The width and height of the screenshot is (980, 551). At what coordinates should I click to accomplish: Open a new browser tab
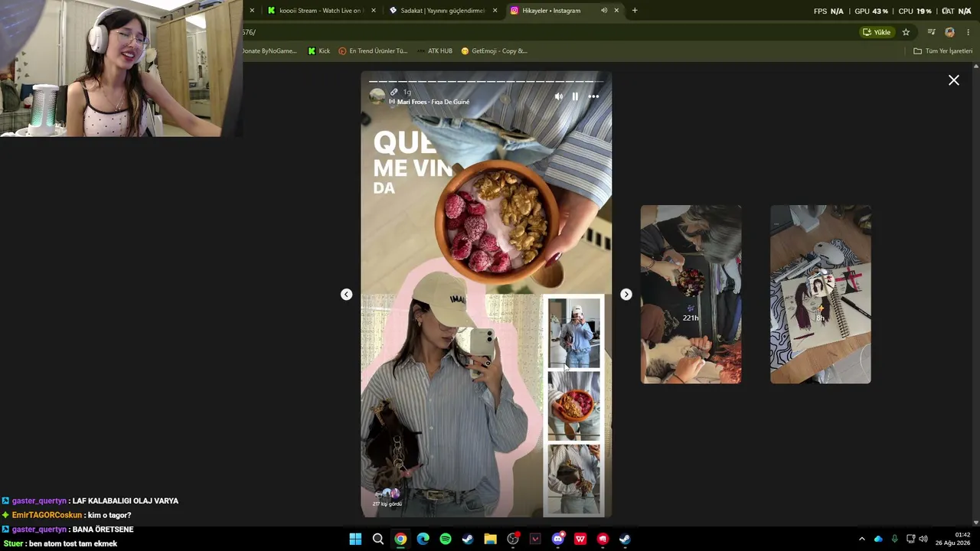pyautogui.click(x=635, y=11)
